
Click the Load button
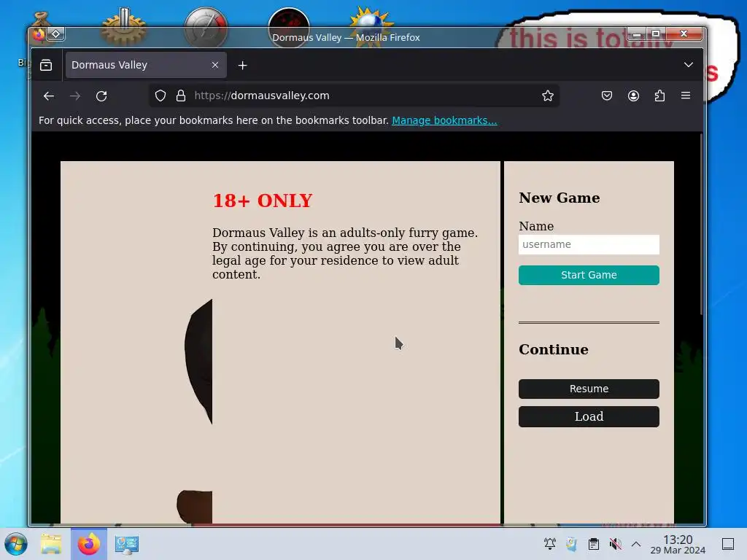(x=589, y=416)
